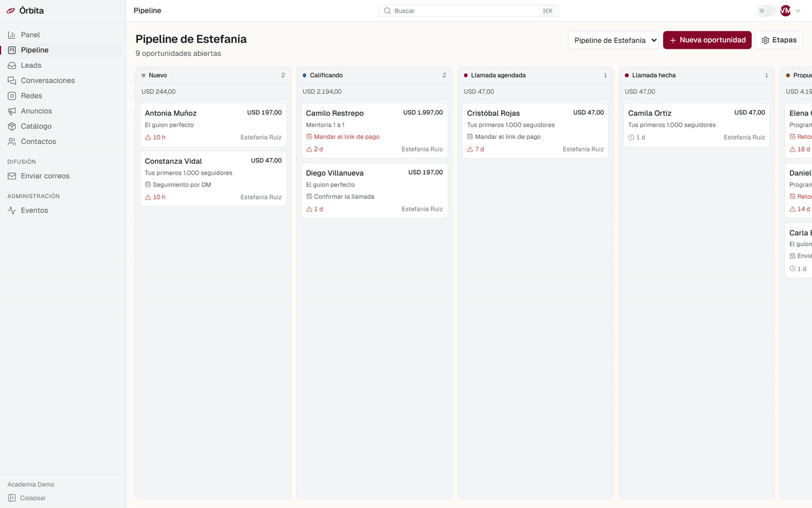
Task: Click Cristóbal Rojas's 7 d warning icon
Action: coord(470,149)
